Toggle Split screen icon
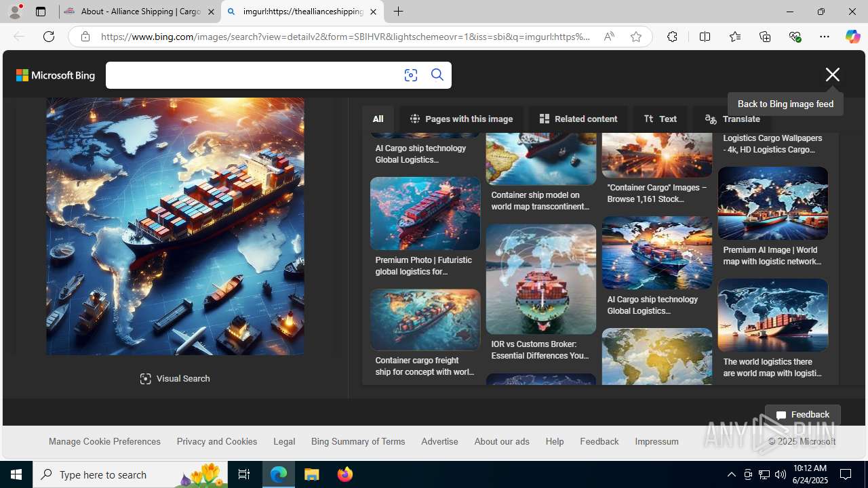 [x=705, y=37]
